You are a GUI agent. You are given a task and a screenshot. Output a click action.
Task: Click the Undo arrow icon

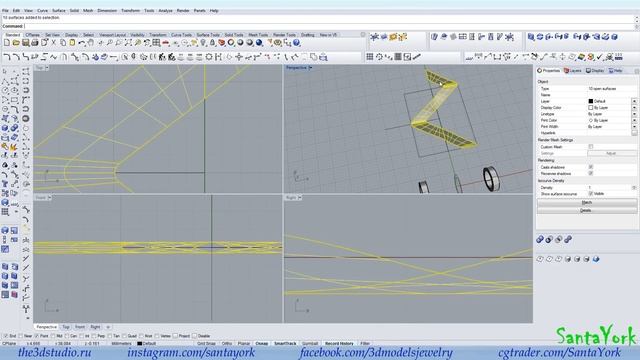pyautogui.click(x=82, y=43)
